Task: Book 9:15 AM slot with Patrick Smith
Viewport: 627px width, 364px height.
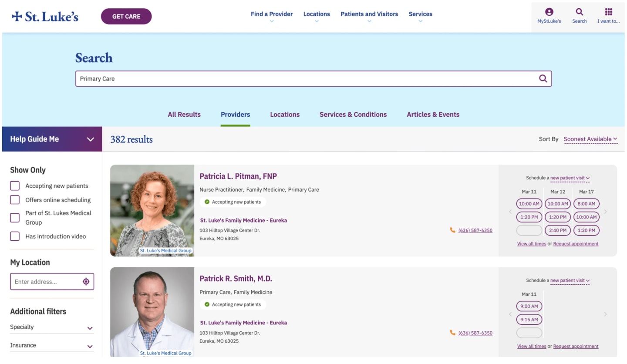Action: [x=529, y=320]
